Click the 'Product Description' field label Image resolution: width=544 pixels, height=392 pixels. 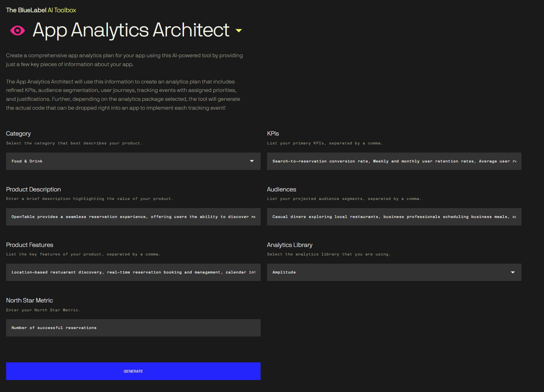(x=33, y=189)
